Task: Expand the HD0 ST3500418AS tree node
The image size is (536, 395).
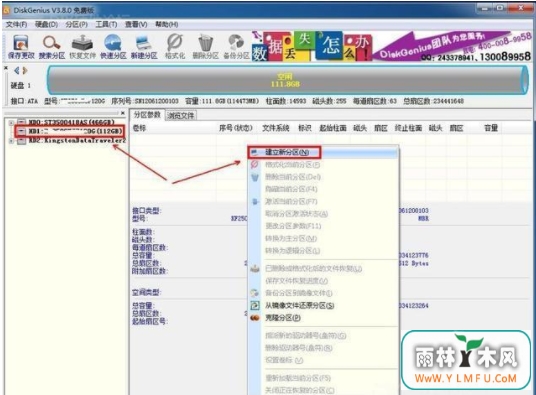Action: click(11, 122)
